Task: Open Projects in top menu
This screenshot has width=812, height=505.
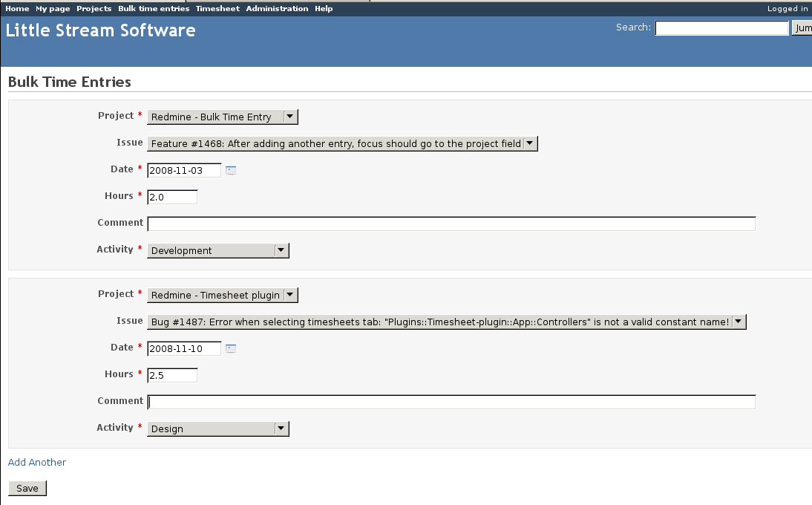Action: pos(94,8)
